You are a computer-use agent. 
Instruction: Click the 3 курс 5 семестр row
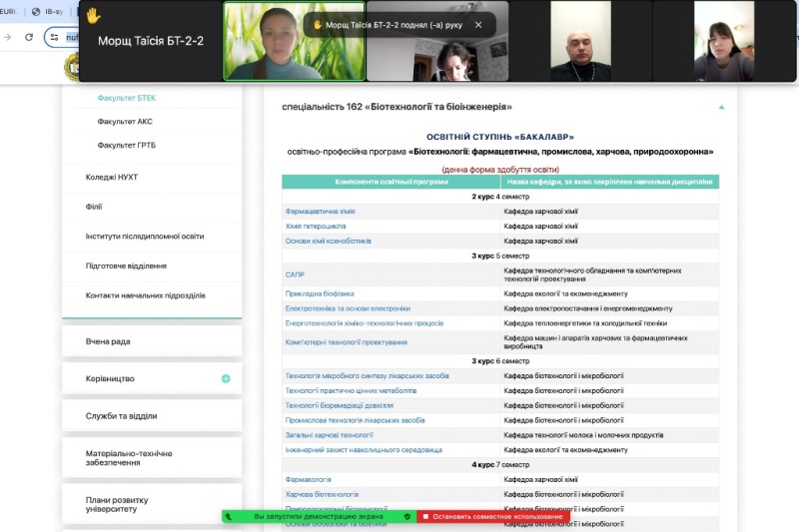click(x=500, y=256)
